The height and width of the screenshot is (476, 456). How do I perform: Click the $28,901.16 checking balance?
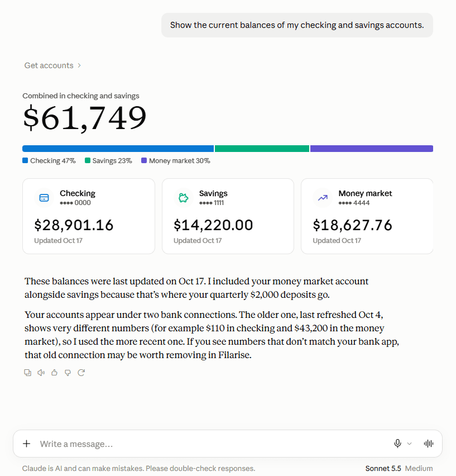coord(74,225)
